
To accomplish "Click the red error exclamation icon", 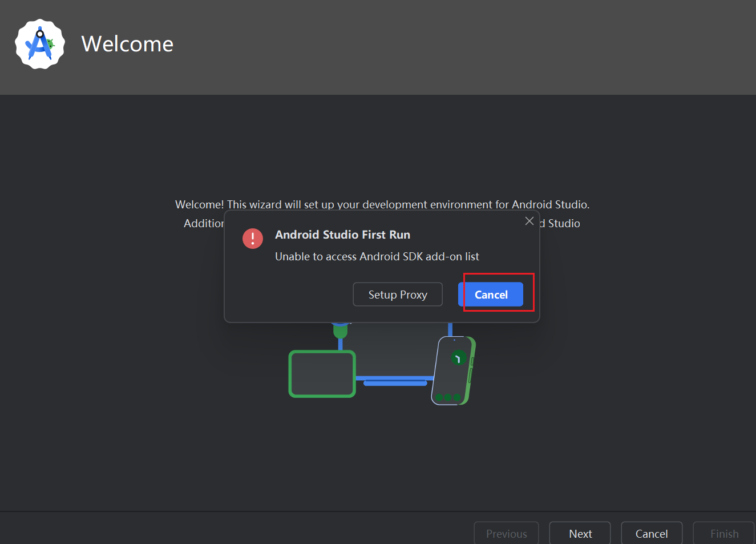I will [x=253, y=238].
